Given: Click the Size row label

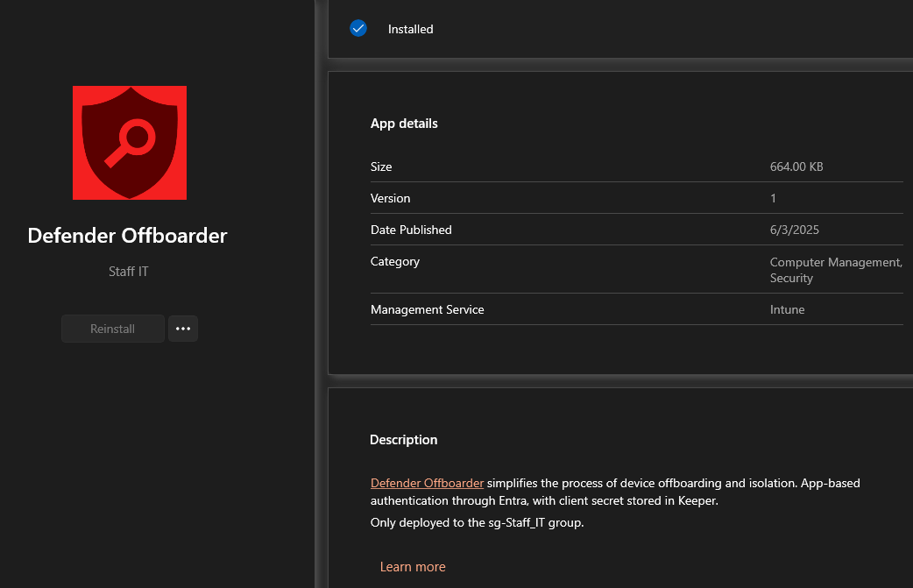Looking at the screenshot, I should click(x=381, y=166).
